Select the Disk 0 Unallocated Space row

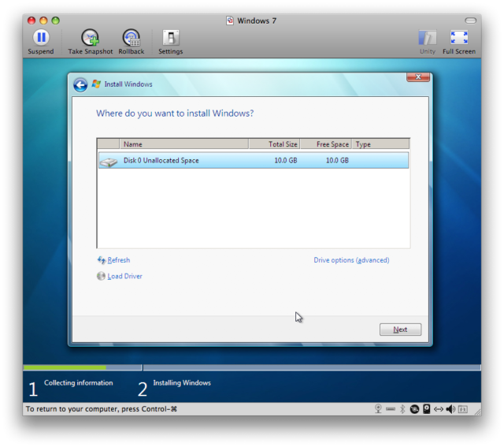click(x=254, y=160)
